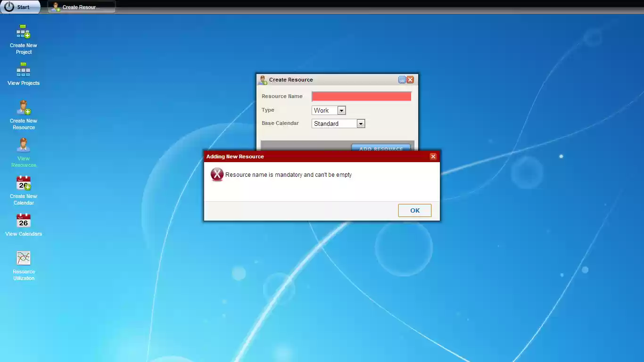Click the Add Resource button
The height and width of the screenshot is (362, 644).
point(381,148)
